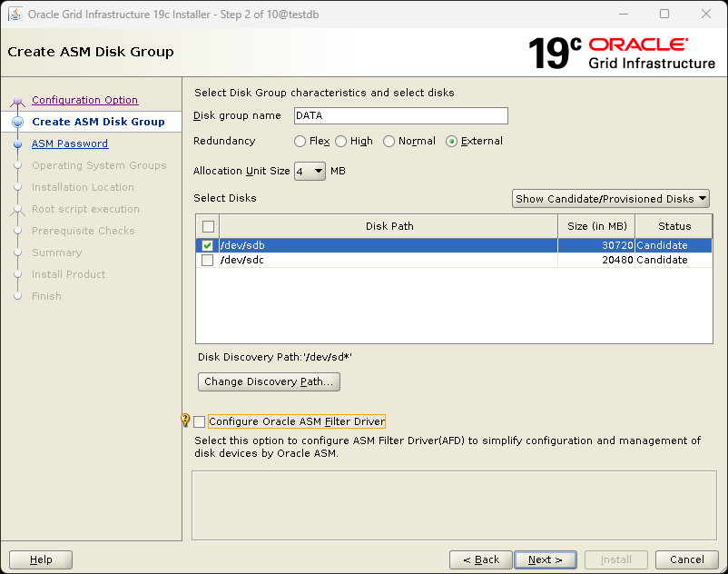Viewport: 728px width, 574px height.
Task: Select Create ASM Disk Group in sidebar
Action: pos(98,122)
